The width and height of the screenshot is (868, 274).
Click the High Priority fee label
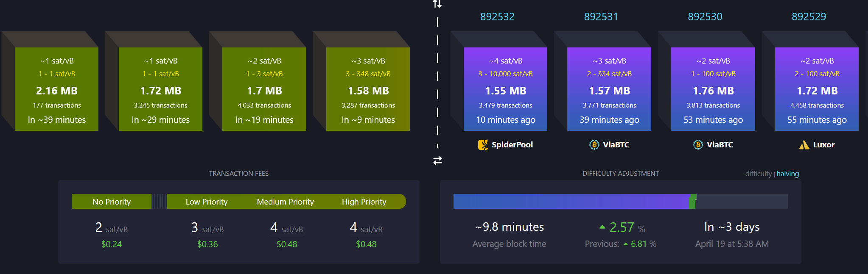click(x=364, y=202)
